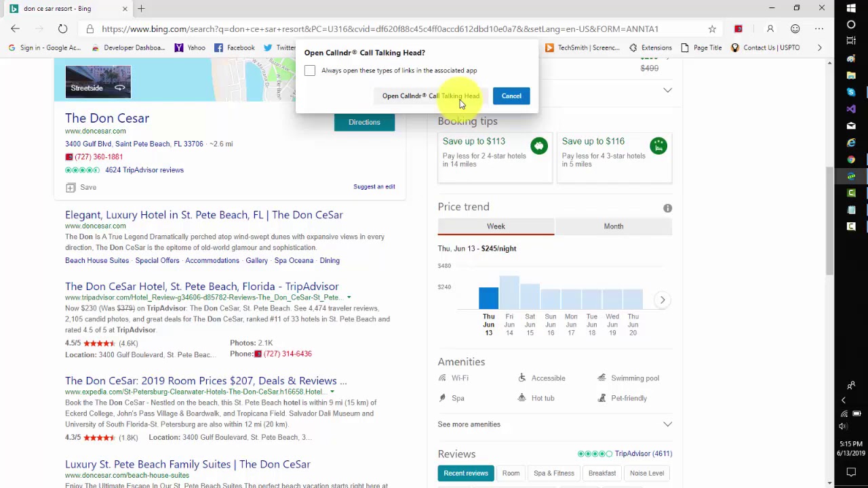The image size is (868, 488).
Task: Click the padlock site security icon
Action: [90, 29]
